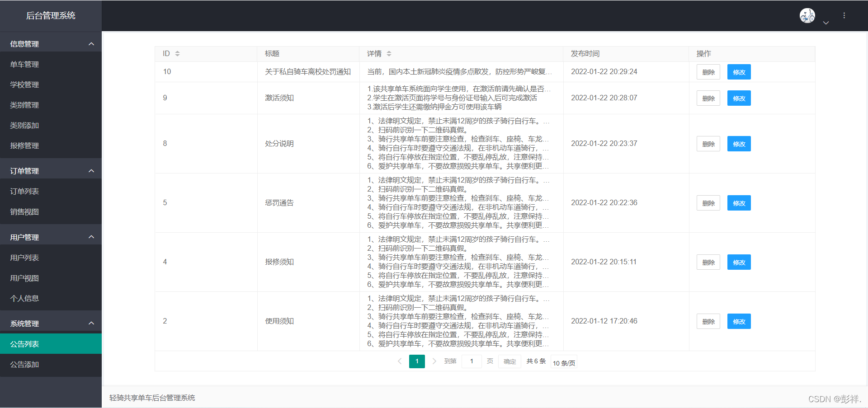
Task: Delete the 报修须知 announcement
Action: (708, 262)
